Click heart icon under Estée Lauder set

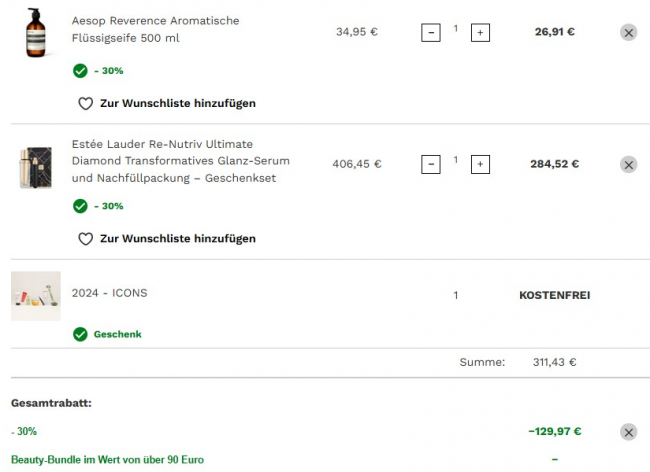85,239
